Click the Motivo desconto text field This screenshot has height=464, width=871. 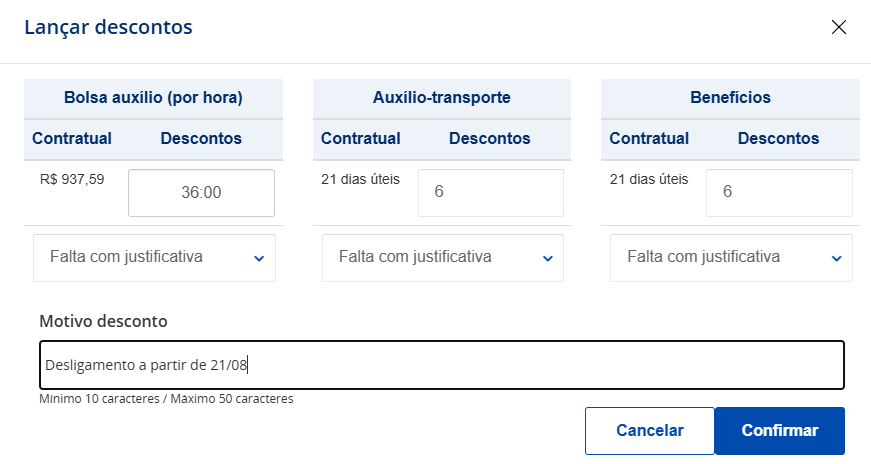442,365
